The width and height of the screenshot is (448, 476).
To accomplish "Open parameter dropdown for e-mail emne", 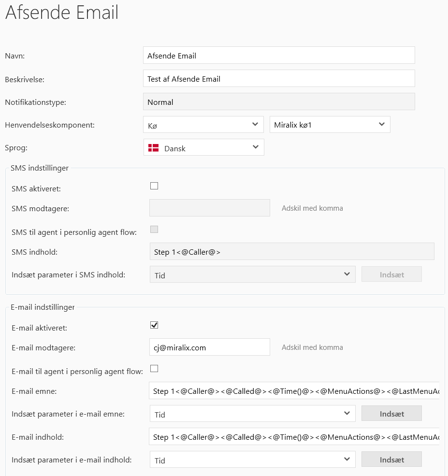I will click(252, 414).
